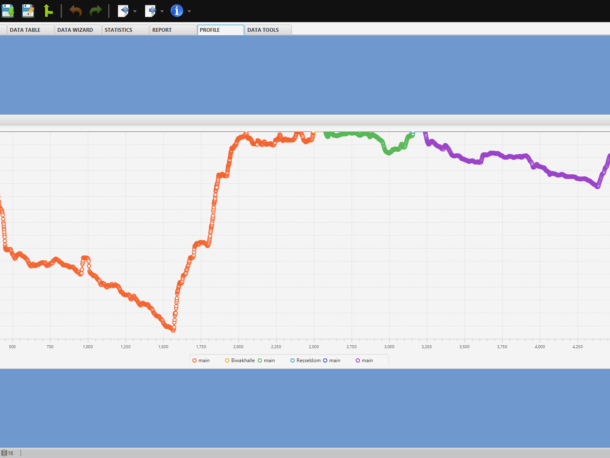This screenshot has width=610, height=458.
Task: Expand the import icon dropdown arrow
Action: (x=135, y=12)
